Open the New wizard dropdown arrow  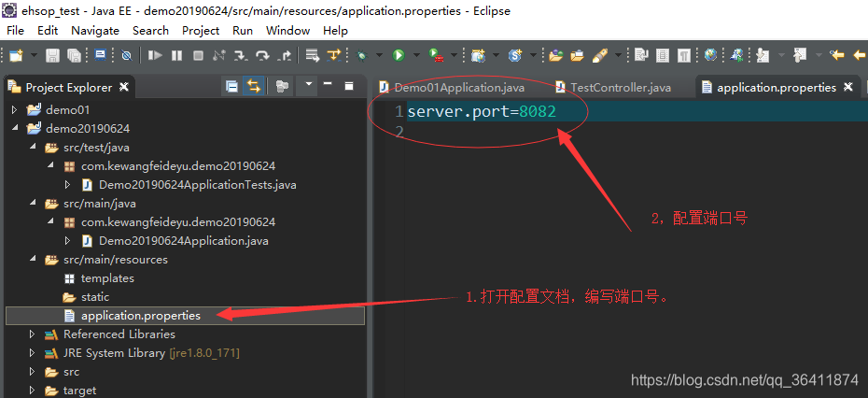pyautogui.click(x=34, y=55)
